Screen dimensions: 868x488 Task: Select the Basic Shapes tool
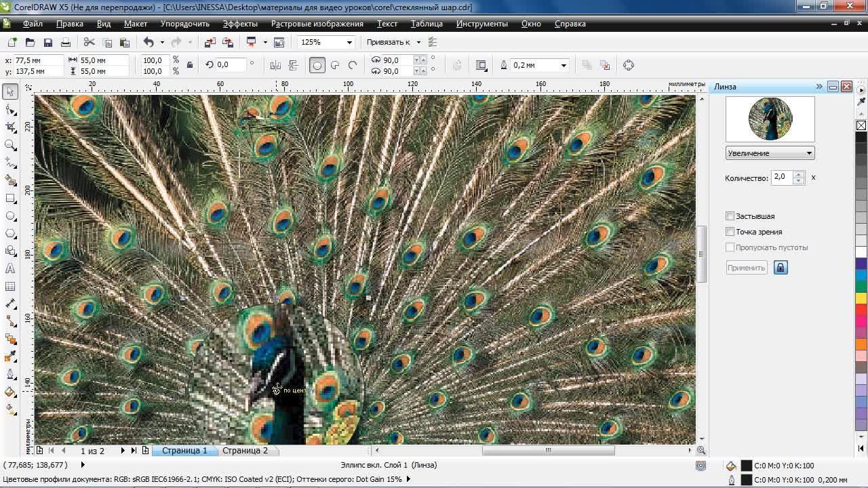click(x=10, y=251)
